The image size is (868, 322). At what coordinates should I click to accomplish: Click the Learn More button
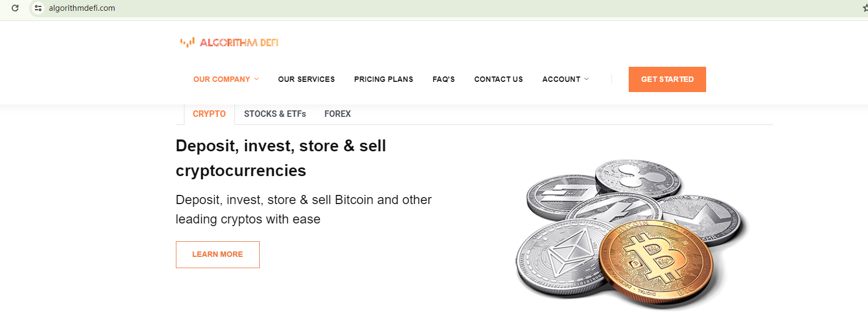pyautogui.click(x=218, y=254)
